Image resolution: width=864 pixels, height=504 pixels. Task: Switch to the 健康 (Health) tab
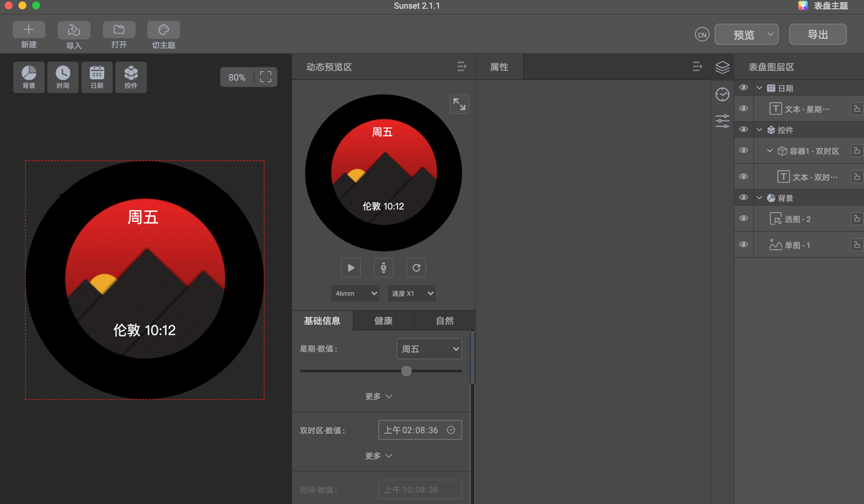(x=383, y=320)
